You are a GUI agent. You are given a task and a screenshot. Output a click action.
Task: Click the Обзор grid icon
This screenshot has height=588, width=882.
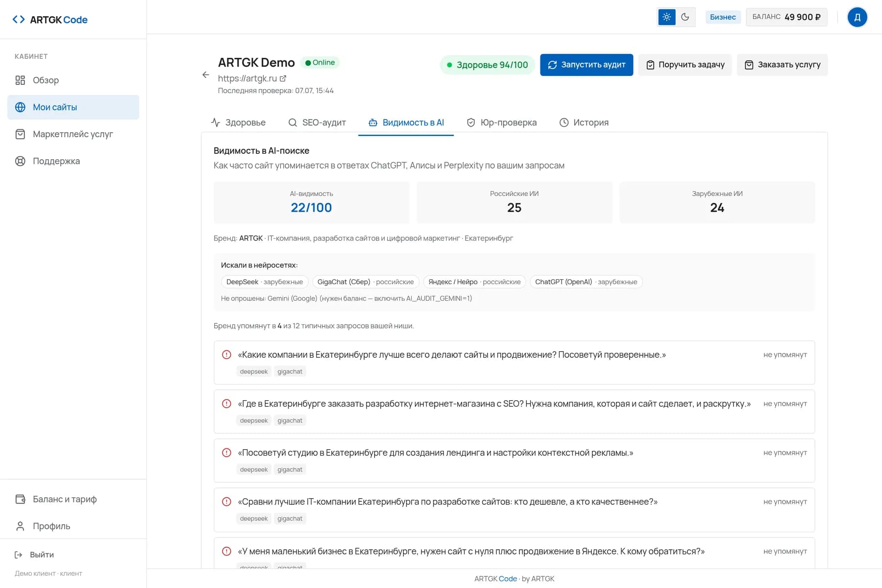[20, 80]
